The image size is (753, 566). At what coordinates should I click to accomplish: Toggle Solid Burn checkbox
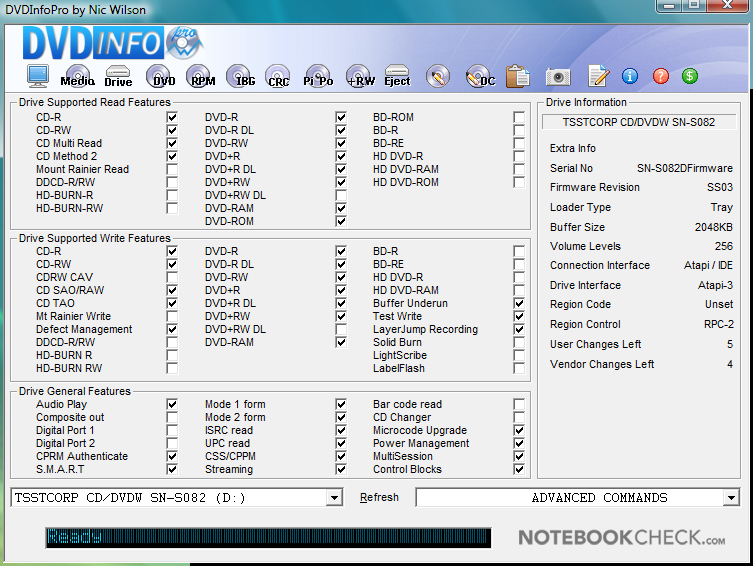519,342
